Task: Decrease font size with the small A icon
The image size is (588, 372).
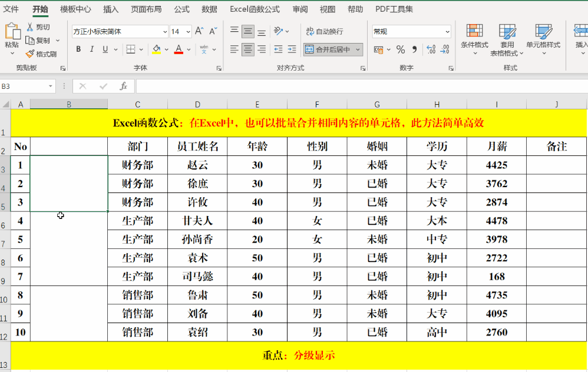Action: coord(213,31)
